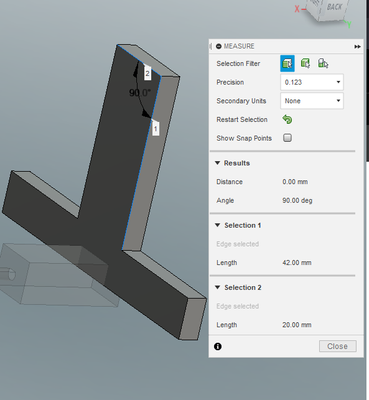Click the 90.0° angle label on the model
Viewport: 369px width, 400px height.
click(x=140, y=93)
